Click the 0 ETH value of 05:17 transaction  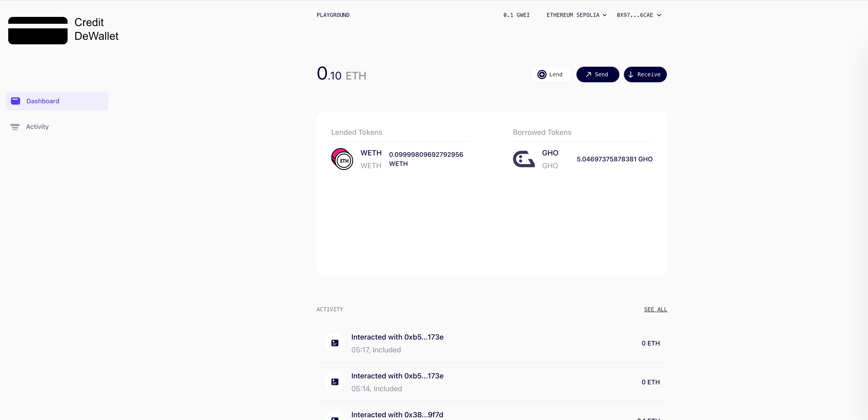pos(650,343)
